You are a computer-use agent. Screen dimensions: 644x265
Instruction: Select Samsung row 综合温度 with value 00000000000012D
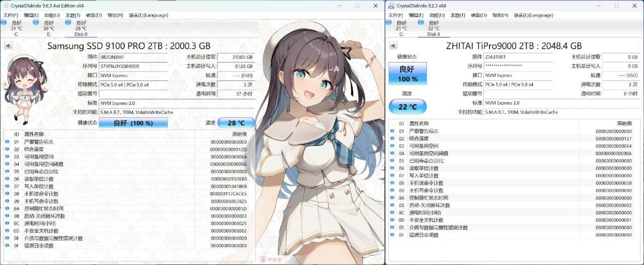(129, 149)
